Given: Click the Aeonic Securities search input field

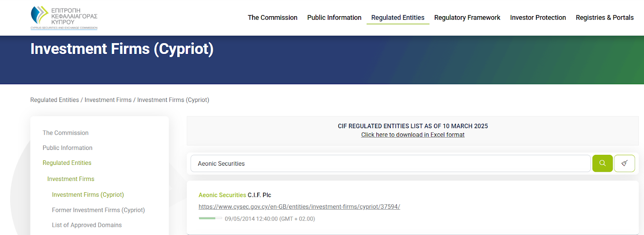Looking at the screenshot, I should [x=390, y=164].
